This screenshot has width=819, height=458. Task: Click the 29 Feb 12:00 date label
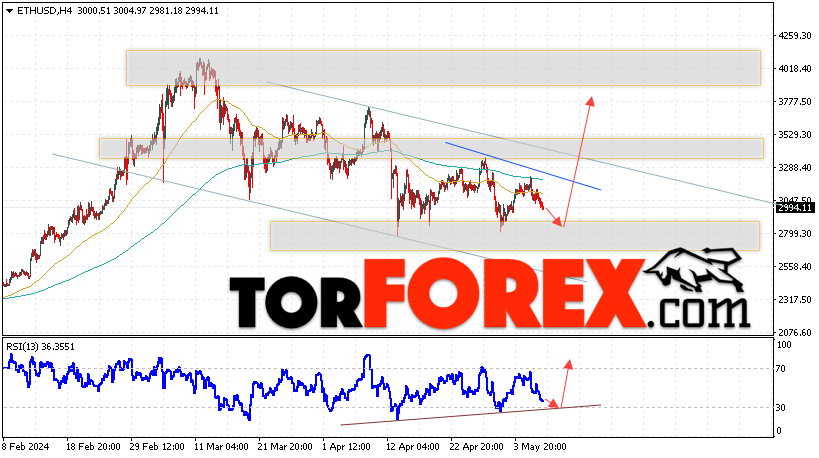click(x=157, y=447)
